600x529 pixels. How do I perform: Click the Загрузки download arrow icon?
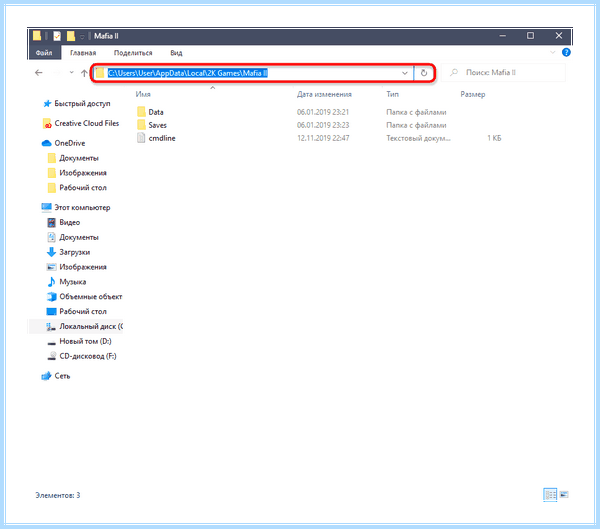point(51,252)
